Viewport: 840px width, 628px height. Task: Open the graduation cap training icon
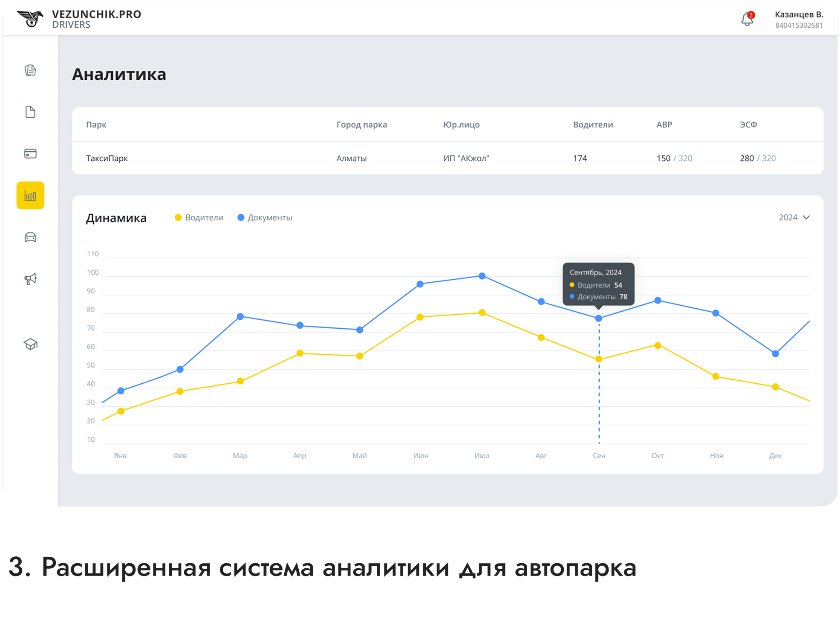[x=30, y=344]
